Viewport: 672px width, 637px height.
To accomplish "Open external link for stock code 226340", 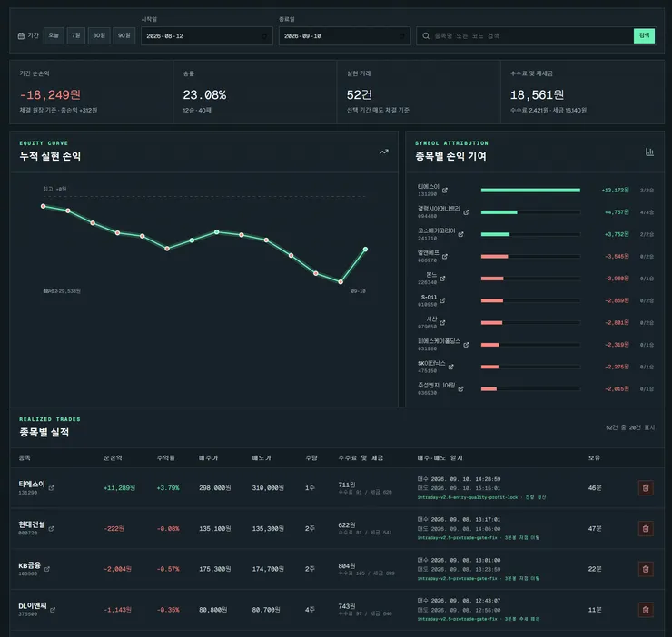I will point(442,279).
